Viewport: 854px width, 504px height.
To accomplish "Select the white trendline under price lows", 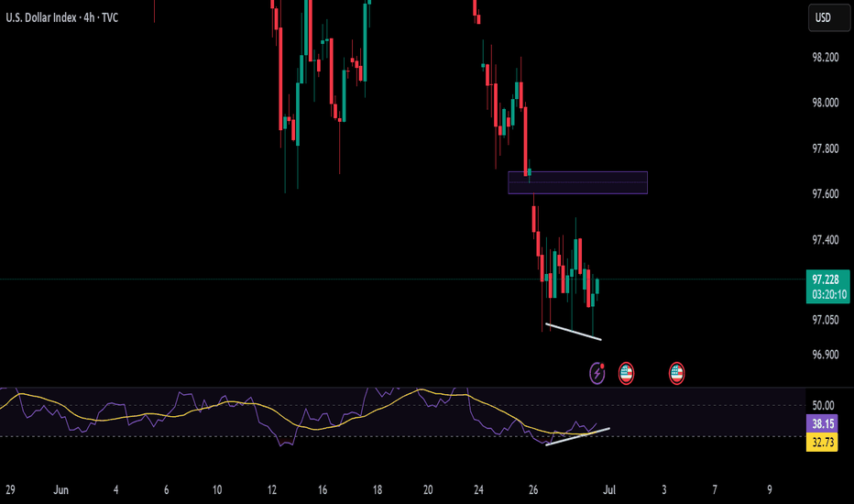I will point(573,332).
